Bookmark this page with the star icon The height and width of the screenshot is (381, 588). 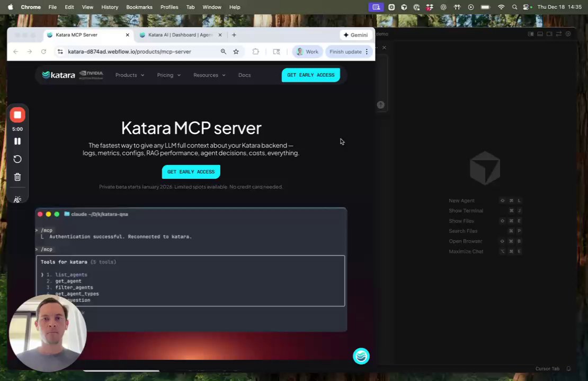pyautogui.click(x=236, y=52)
